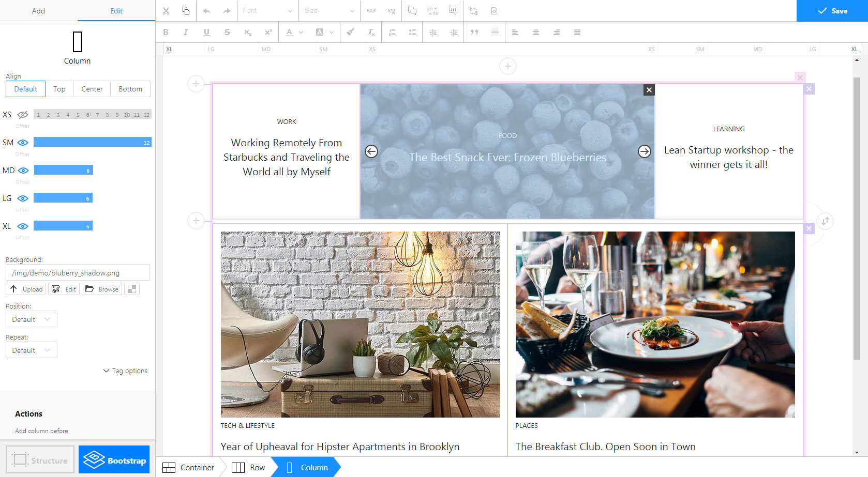Select Column in the breadcrumb

pos(307,467)
